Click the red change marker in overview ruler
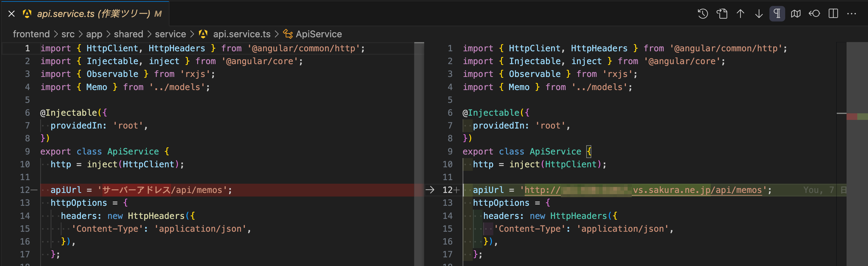The height and width of the screenshot is (266, 868). 852,117
